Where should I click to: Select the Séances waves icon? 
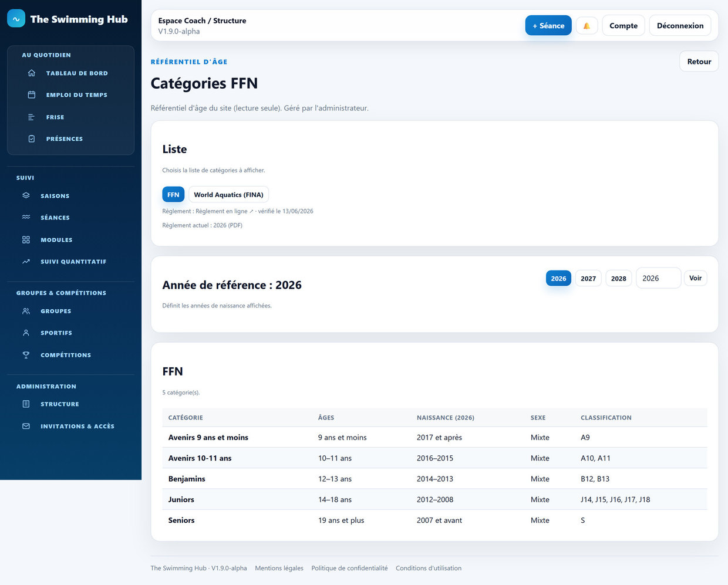pos(26,218)
